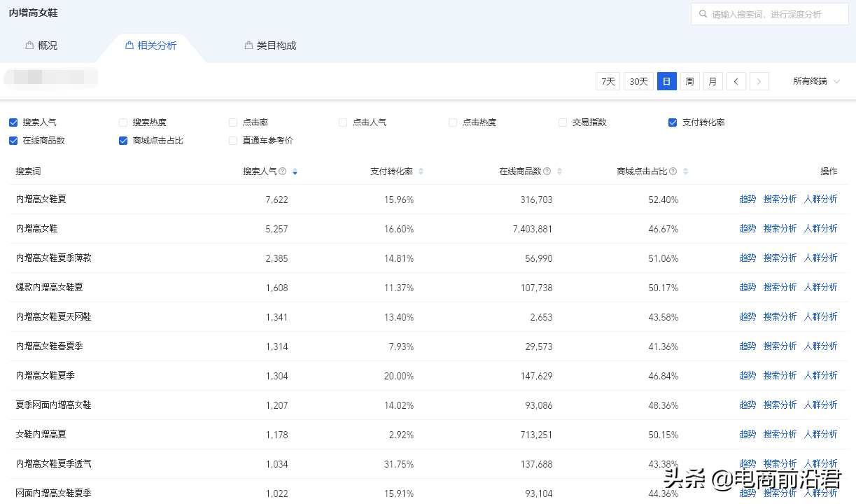Select the 7天 time range button
This screenshot has width=856, height=504.
[x=607, y=81]
